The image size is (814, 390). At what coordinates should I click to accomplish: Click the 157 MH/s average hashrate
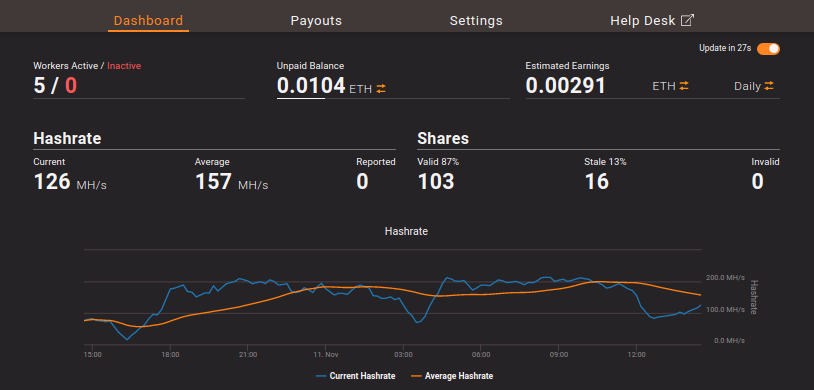pos(232,182)
